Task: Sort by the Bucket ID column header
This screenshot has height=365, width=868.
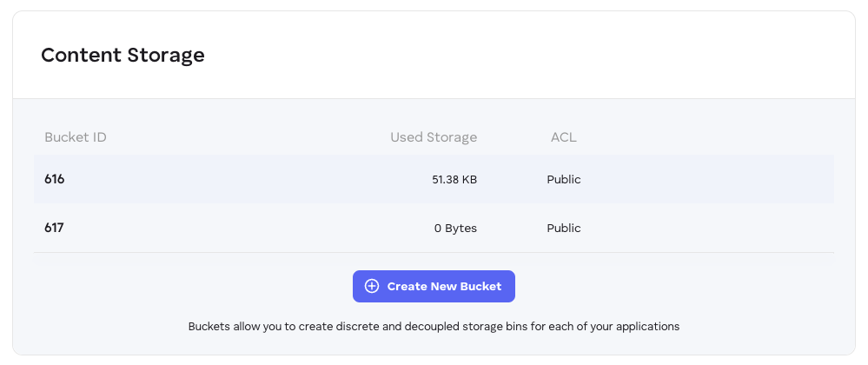Action: tap(76, 137)
